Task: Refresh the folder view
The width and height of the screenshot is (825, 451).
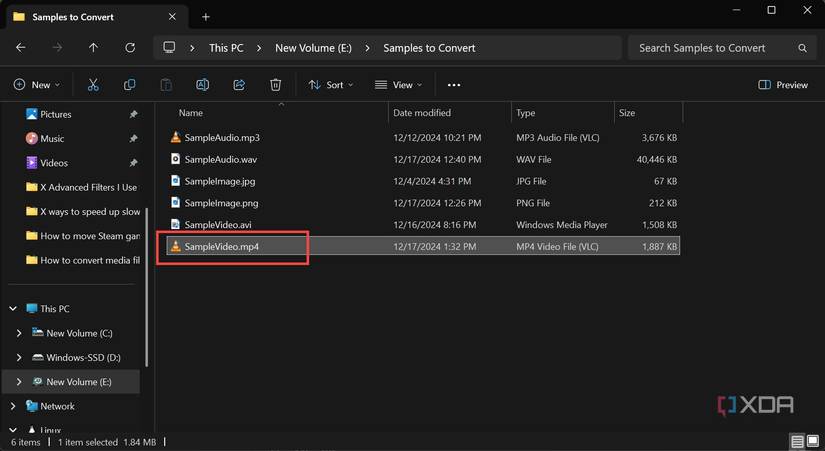Action: (129, 48)
